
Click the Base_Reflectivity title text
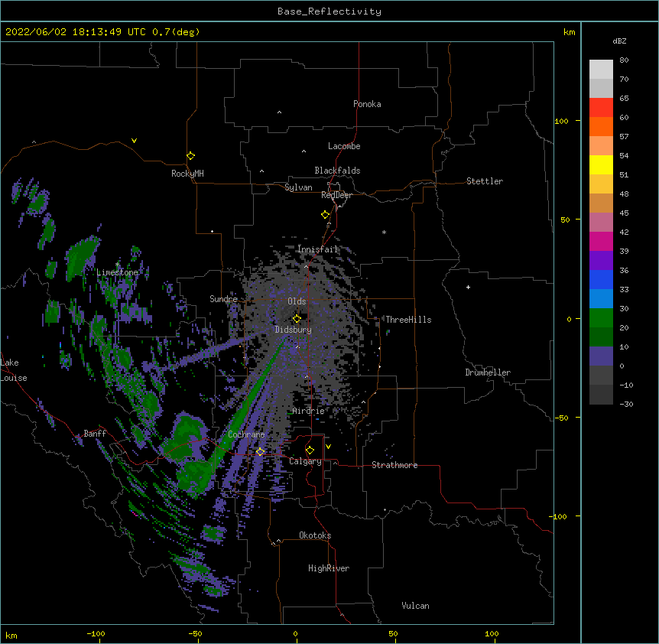(x=329, y=11)
